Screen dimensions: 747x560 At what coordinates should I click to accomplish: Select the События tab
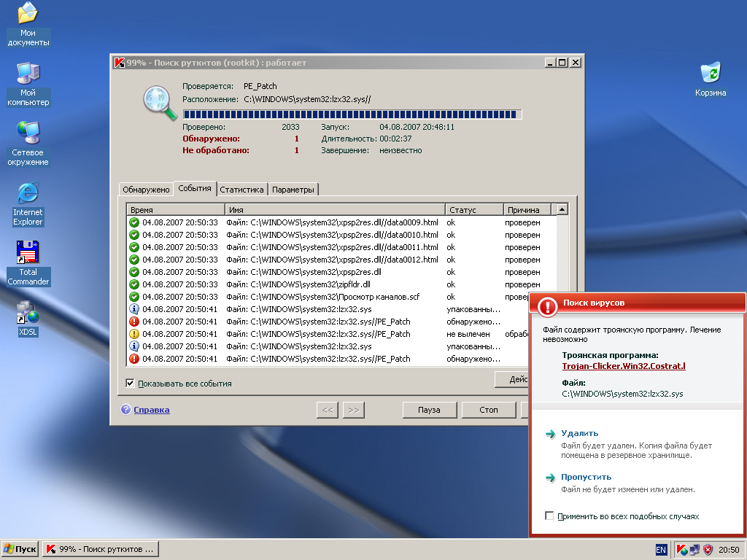[195, 188]
